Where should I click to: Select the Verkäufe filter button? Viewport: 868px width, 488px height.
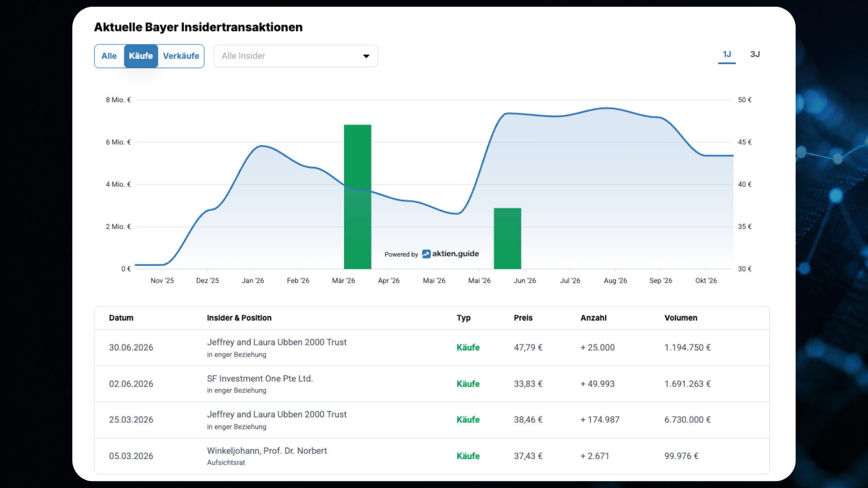point(181,56)
